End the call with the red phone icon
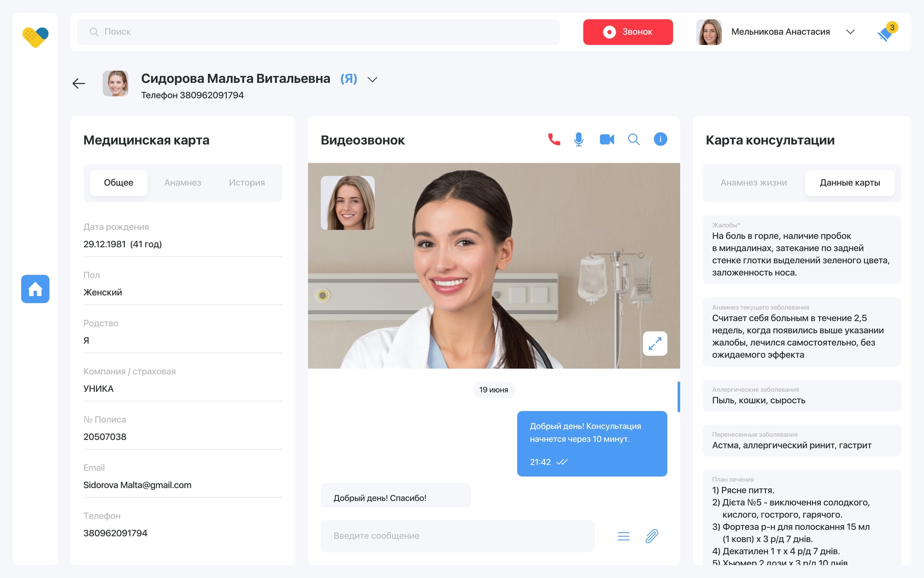The width and height of the screenshot is (924, 578). click(554, 140)
